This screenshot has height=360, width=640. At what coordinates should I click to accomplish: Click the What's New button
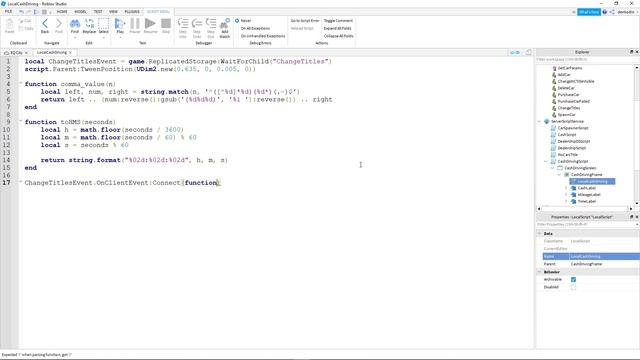click(589, 12)
